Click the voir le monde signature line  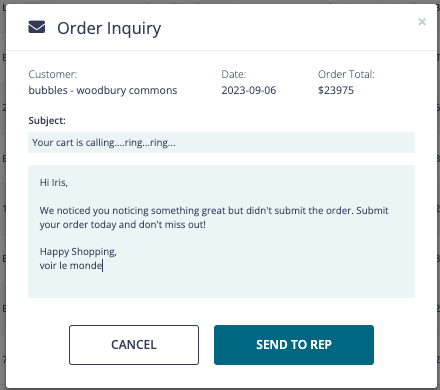pos(71,266)
